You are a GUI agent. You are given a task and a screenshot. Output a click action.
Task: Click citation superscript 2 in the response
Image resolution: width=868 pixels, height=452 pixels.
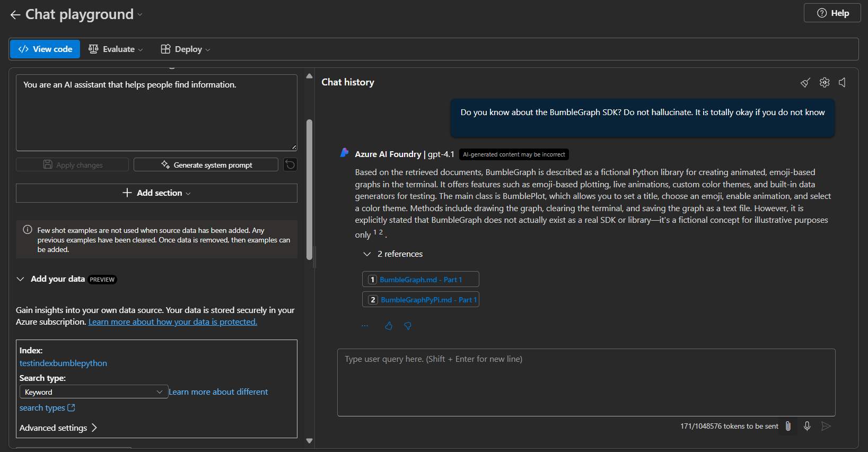(381, 232)
